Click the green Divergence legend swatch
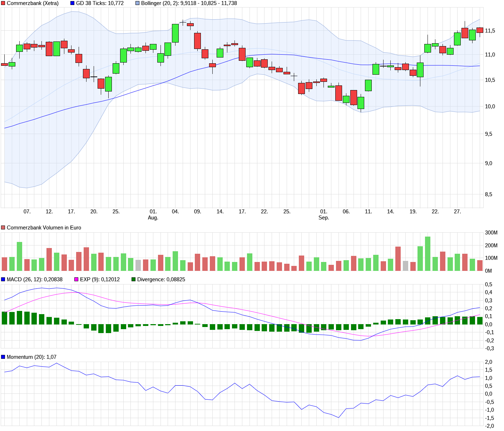The image size is (504, 431). [134, 279]
